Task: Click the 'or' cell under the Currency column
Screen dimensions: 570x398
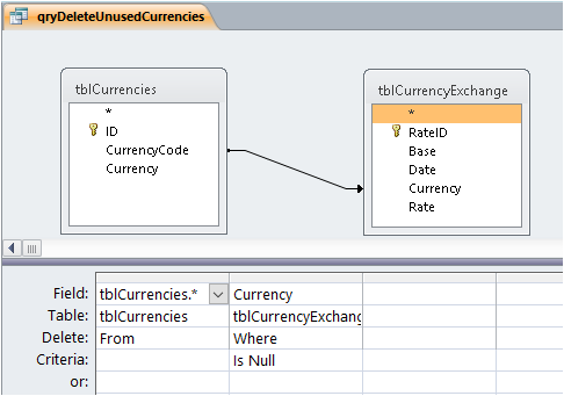Action: point(296,382)
